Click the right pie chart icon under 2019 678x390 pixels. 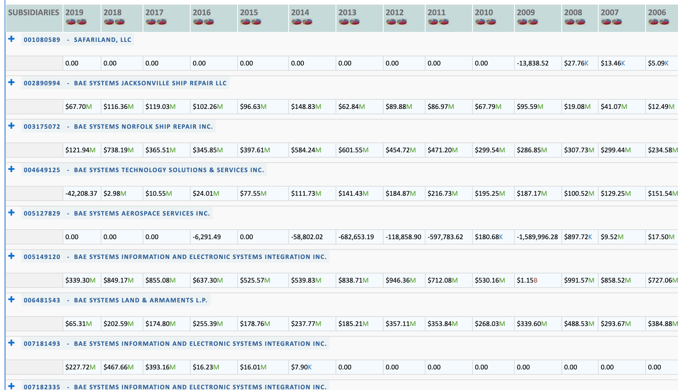pos(81,22)
